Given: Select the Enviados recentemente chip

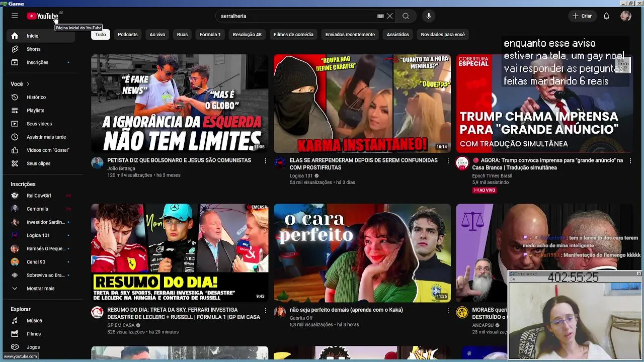Looking at the screenshot, I should point(350,35).
